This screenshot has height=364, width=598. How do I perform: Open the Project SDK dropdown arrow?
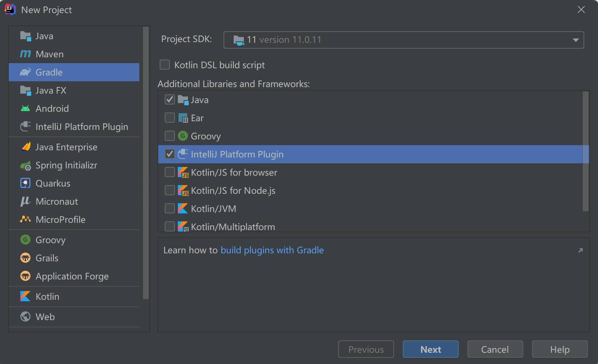point(576,40)
